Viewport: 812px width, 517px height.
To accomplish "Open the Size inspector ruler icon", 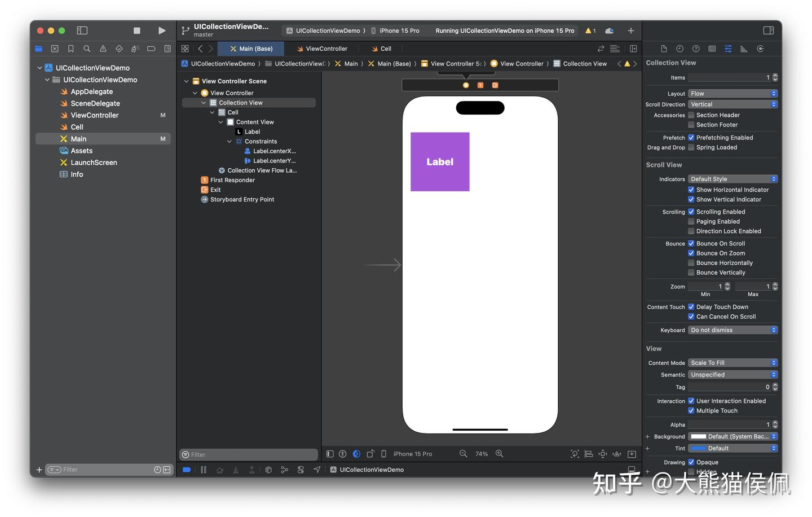I will coord(744,49).
